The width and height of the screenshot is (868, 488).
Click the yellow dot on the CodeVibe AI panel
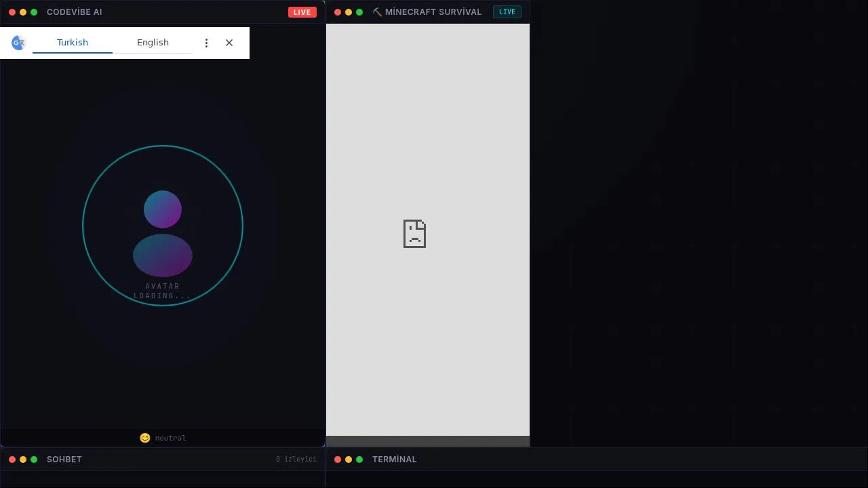[23, 12]
